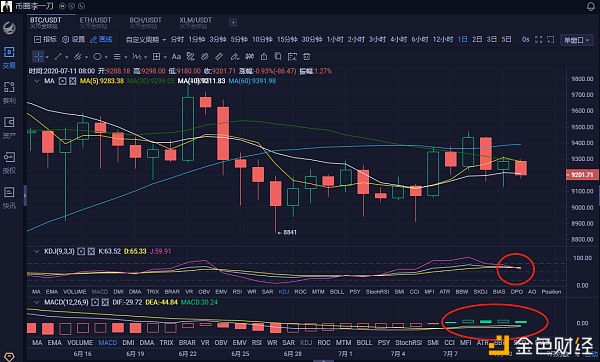Screen dimensions: 600x362
Task: Click the 指标 indicators button
Action: pos(45,39)
